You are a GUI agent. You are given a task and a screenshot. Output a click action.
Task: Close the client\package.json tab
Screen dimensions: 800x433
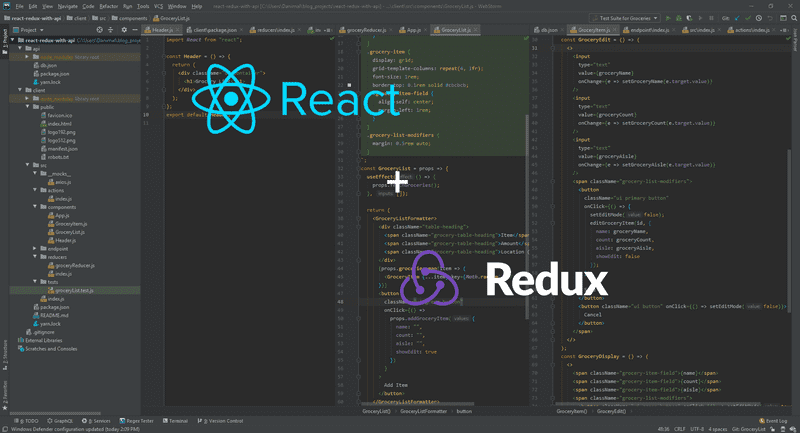point(241,30)
